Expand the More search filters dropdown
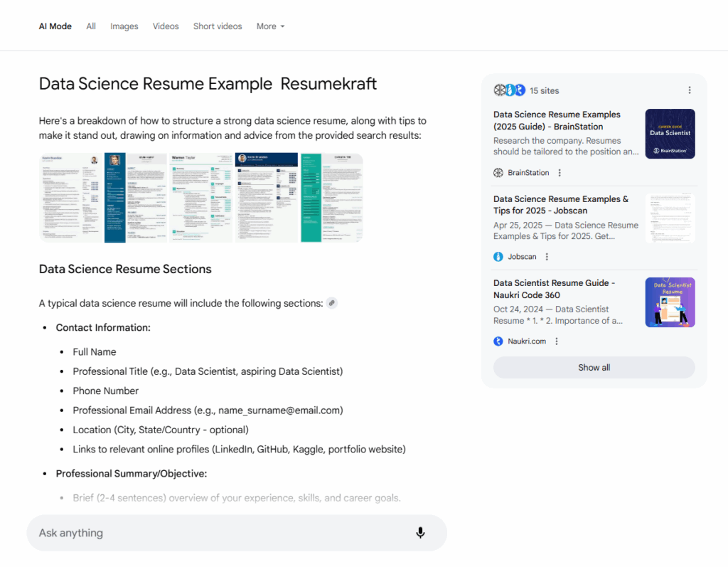728x567 pixels. [x=271, y=26]
